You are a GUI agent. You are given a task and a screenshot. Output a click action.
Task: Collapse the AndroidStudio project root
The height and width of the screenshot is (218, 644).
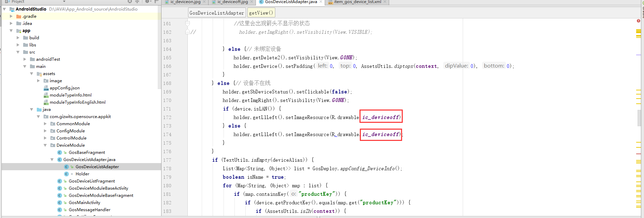[4, 9]
